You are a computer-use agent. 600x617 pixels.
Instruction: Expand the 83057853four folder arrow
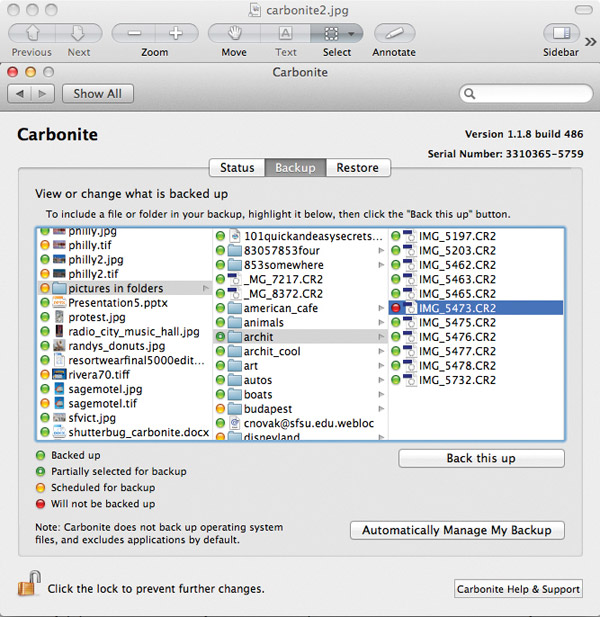381,251
